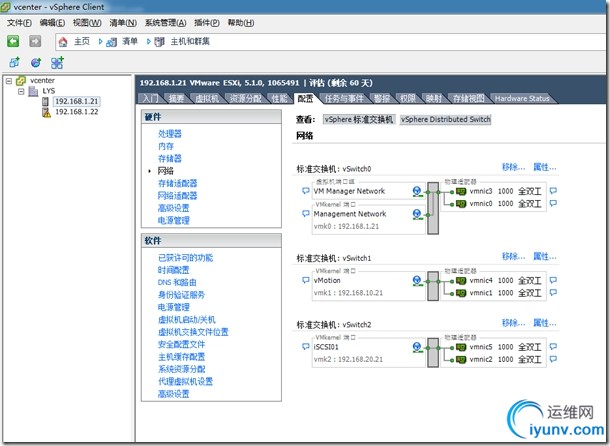Switch to the 虚拟机 tab
This screenshot has width=610, height=446.
tap(207, 98)
